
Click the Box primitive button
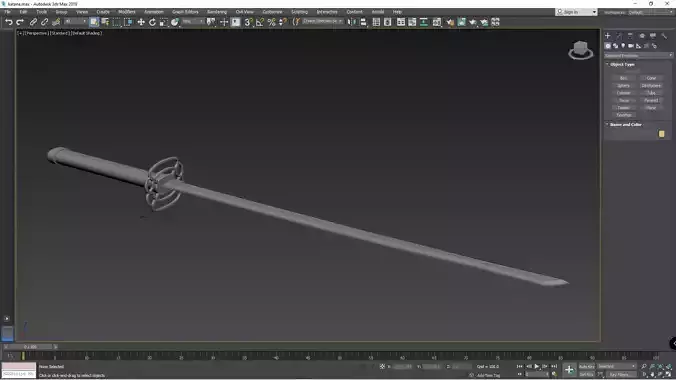pos(624,78)
